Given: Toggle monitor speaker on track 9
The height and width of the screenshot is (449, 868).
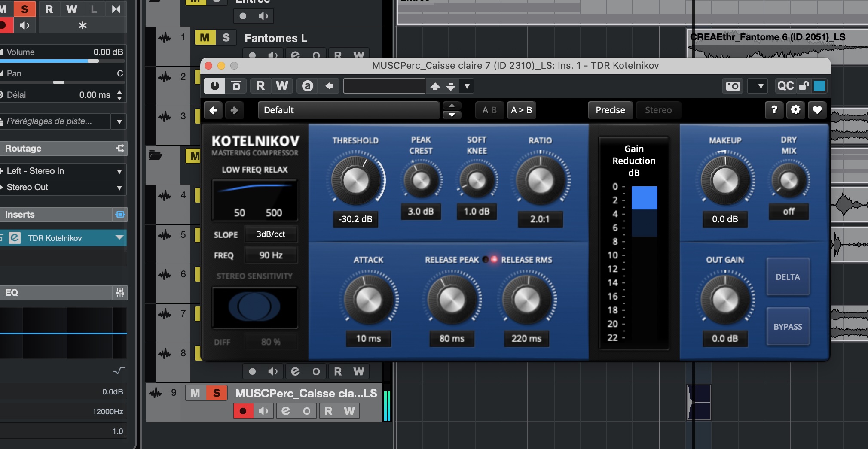Looking at the screenshot, I should pyautogui.click(x=263, y=411).
